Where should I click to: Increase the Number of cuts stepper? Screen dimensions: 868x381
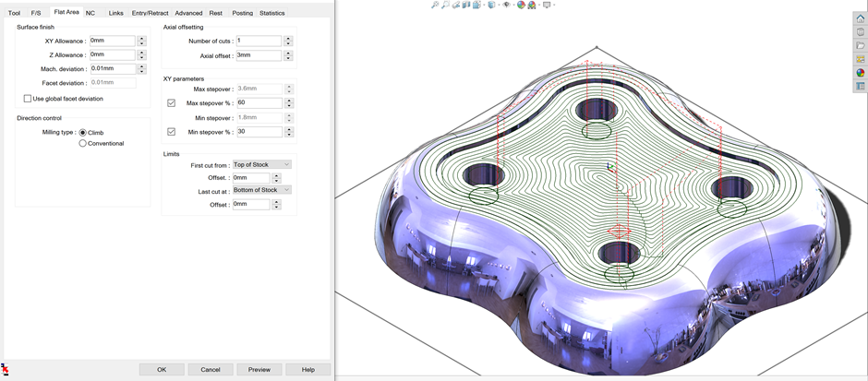tap(288, 39)
